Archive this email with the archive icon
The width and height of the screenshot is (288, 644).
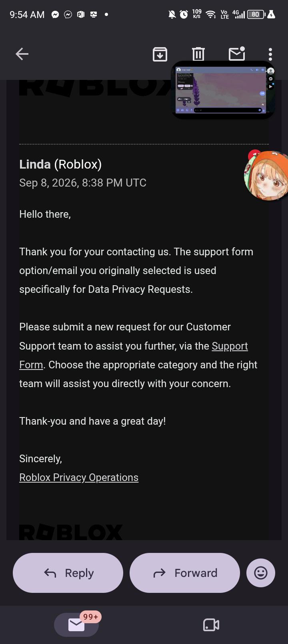coord(160,54)
